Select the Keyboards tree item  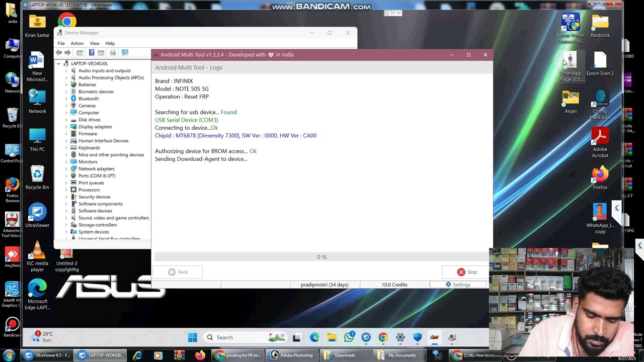point(89,148)
